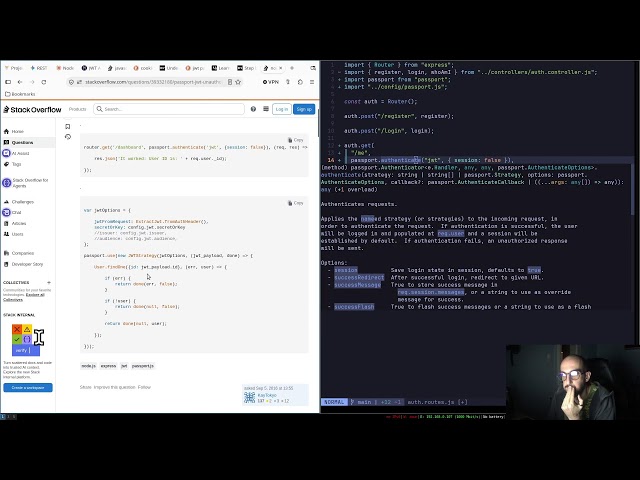The width and height of the screenshot is (640, 480).
Task: Switch to the Learn browser tab
Action: tap(220, 68)
